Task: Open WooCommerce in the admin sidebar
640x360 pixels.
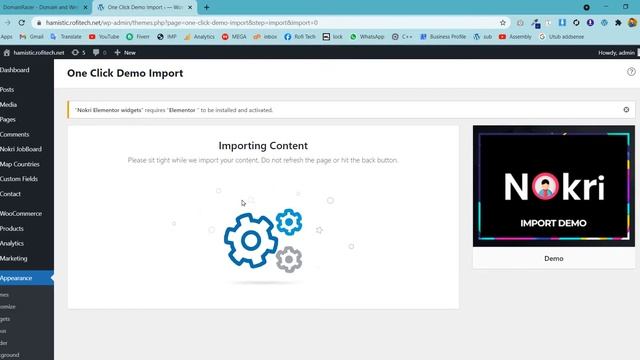Action: tap(21, 213)
